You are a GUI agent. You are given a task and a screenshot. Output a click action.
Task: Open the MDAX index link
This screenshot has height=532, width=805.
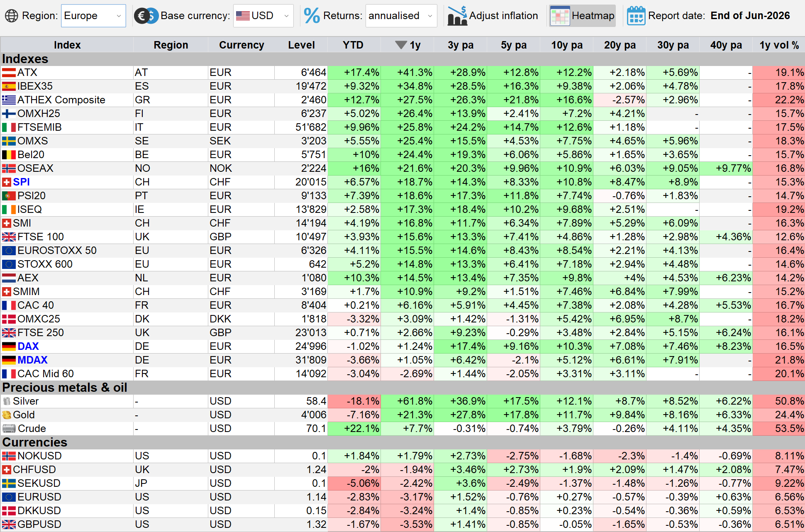coord(33,360)
